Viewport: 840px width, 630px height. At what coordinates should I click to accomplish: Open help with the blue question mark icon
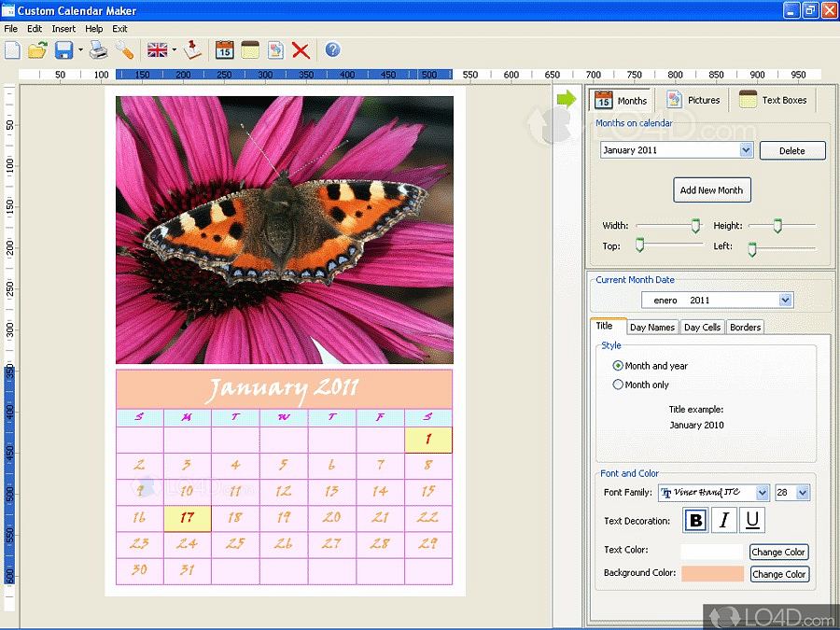click(x=332, y=50)
